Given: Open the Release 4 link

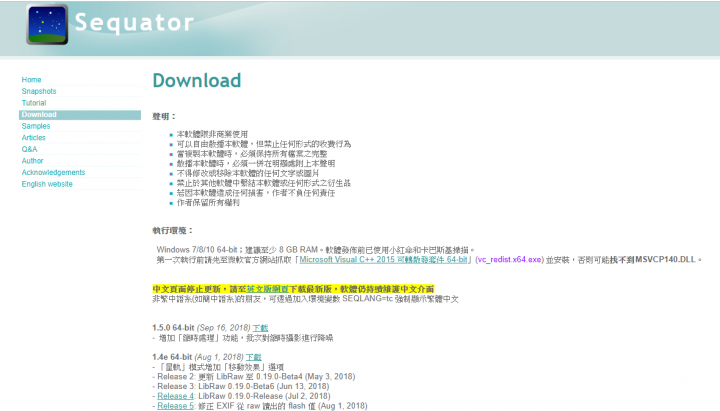Looking at the screenshot, I should 175,396.
